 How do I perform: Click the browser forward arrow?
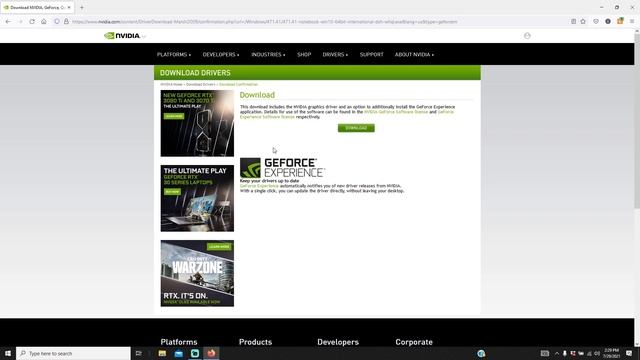click(x=20, y=22)
